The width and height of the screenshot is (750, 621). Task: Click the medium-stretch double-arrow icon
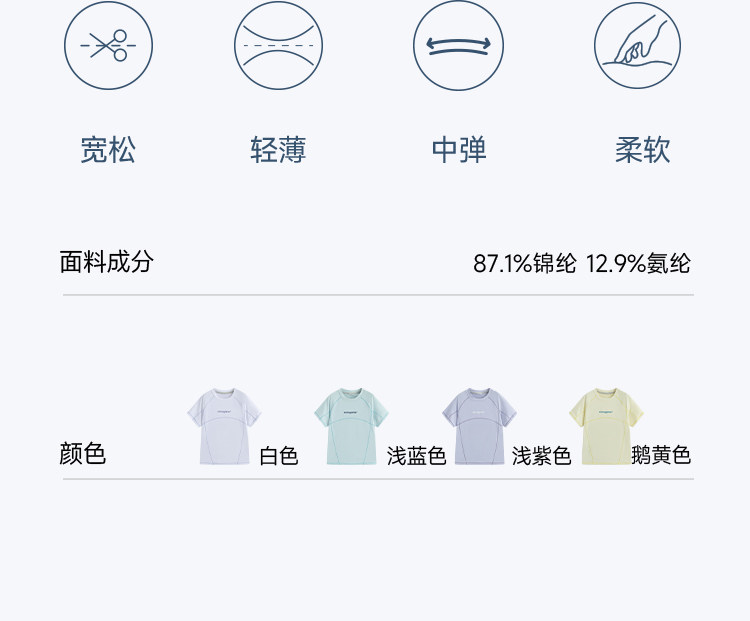tap(458, 45)
